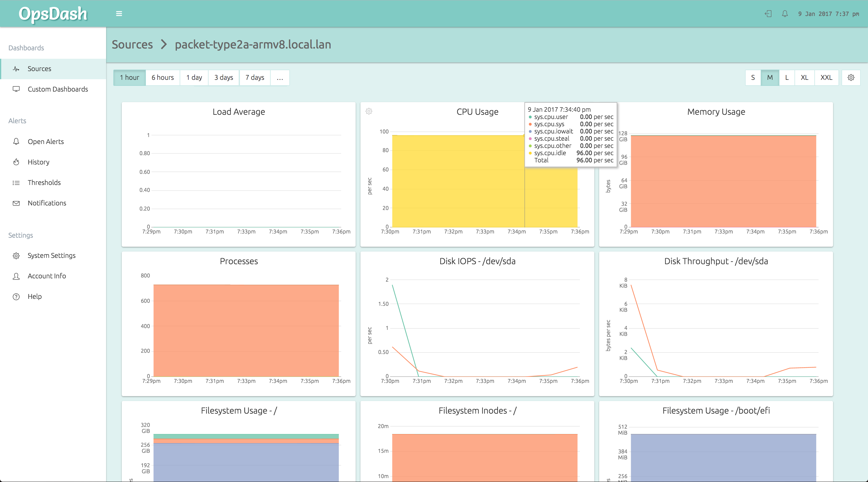
Task: Click the Open Alerts bell icon
Action: [x=16, y=142]
